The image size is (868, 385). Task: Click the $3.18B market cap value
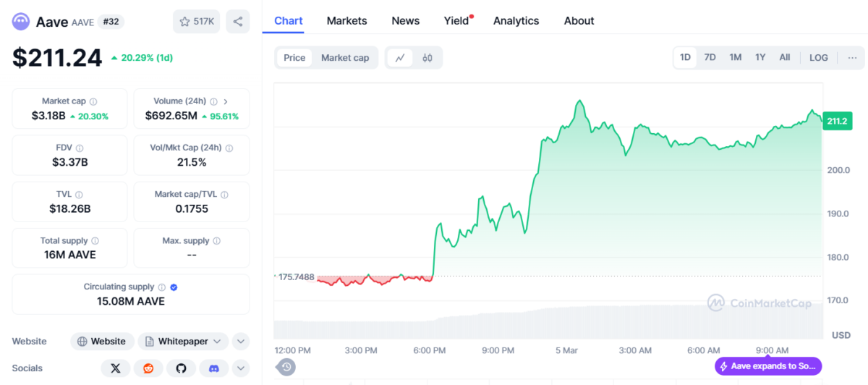pos(48,116)
